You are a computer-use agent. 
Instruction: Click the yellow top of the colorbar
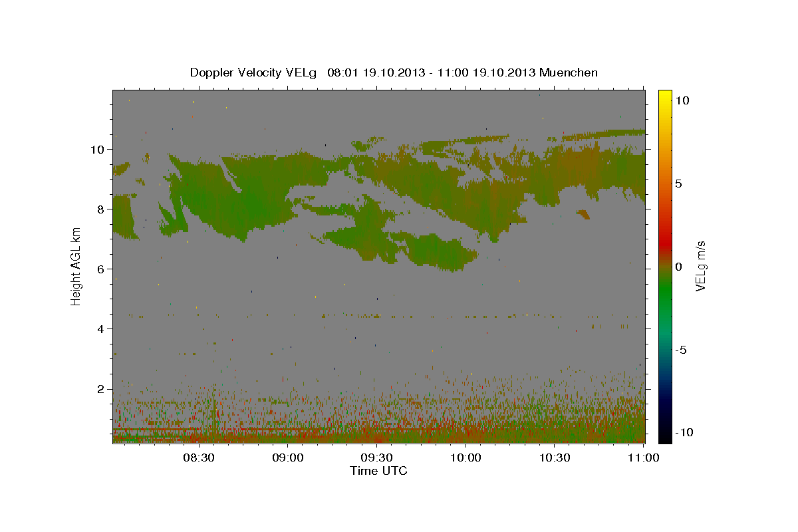pos(664,96)
